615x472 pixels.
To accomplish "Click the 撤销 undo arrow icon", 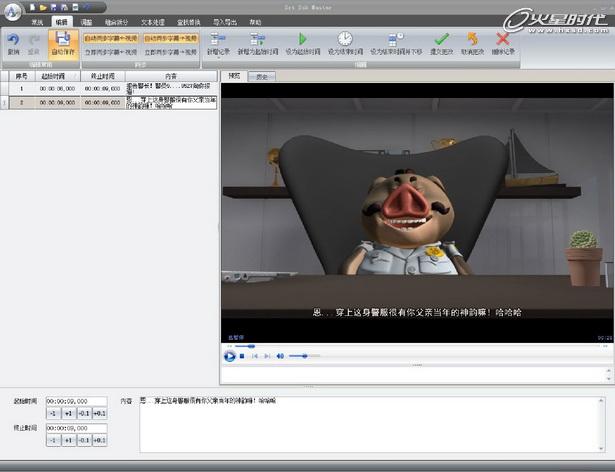I will (x=13, y=39).
